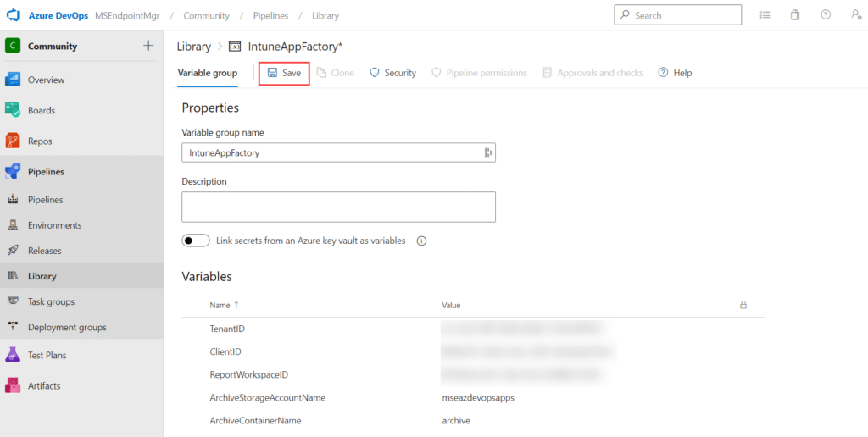Click the Community project avatar icon

coord(13,46)
